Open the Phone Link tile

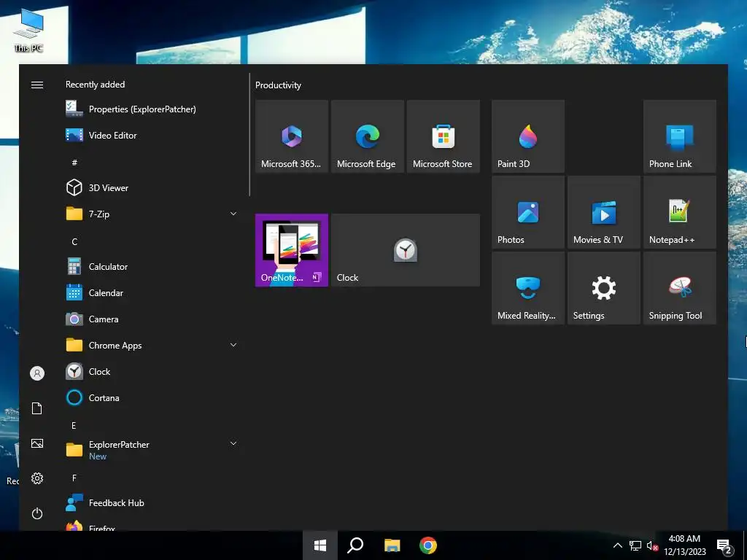click(x=679, y=136)
